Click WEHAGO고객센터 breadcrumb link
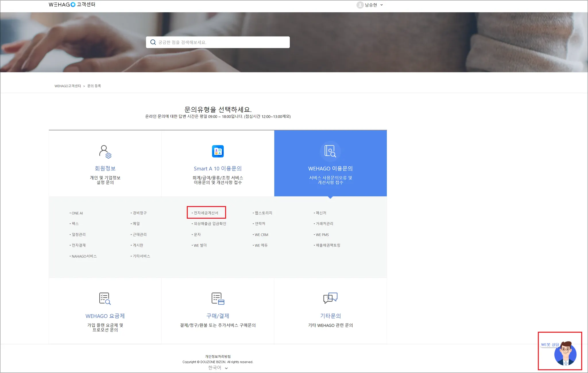This screenshot has width=588, height=373. tap(68, 86)
